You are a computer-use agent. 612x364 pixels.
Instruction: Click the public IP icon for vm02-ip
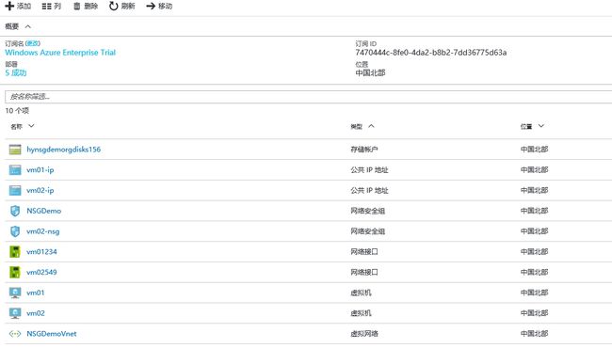pos(15,190)
